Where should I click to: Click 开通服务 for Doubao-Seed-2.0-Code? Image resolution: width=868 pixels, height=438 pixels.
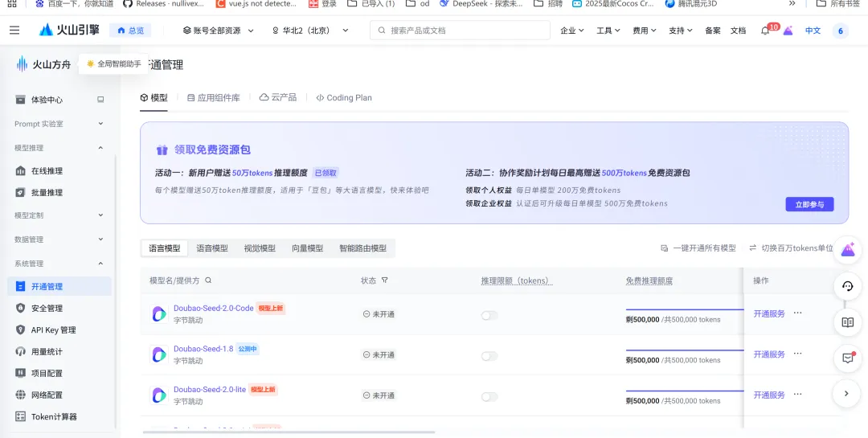pyautogui.click(x=769, y=313)
